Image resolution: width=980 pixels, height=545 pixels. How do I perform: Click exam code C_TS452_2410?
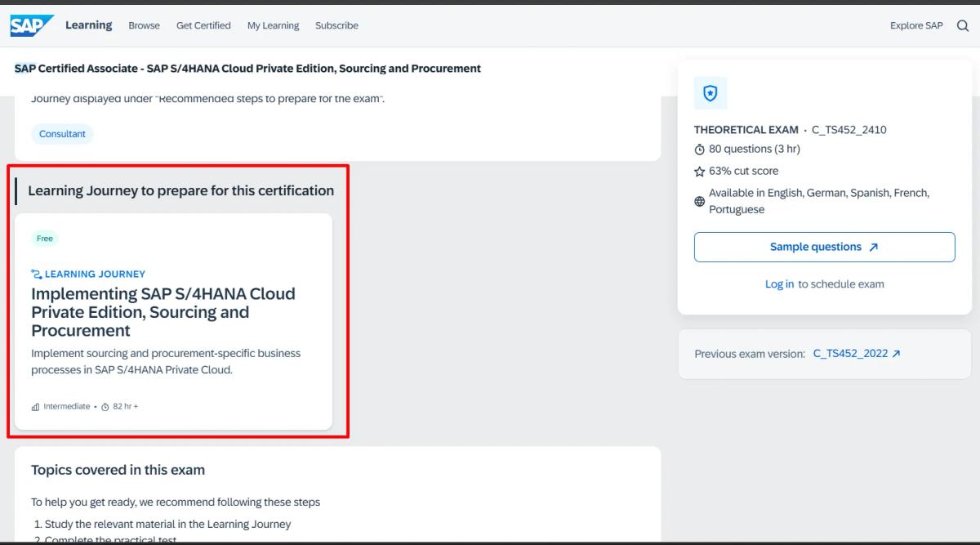849,129
